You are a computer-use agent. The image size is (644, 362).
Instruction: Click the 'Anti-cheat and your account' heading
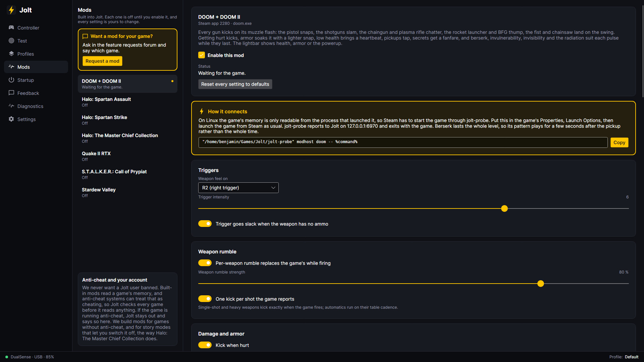point(115,280)
